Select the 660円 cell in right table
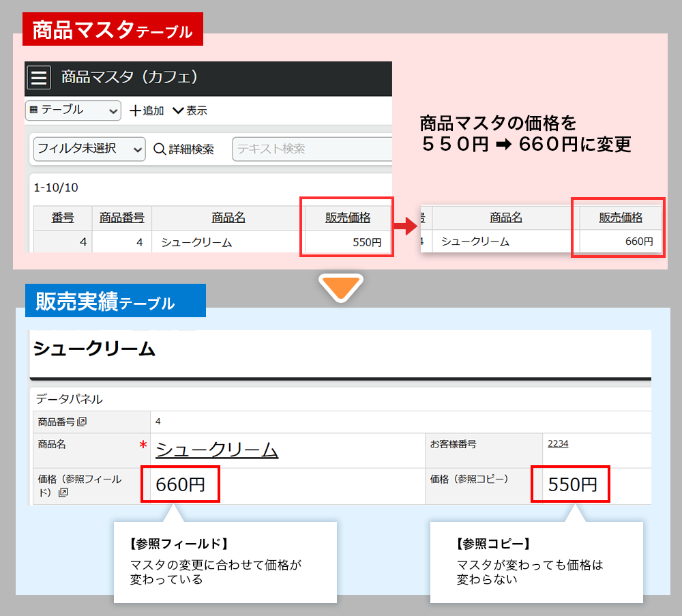The width and height of the screenshot is (682, 616). pyautogui.click(x=620, y=241)
